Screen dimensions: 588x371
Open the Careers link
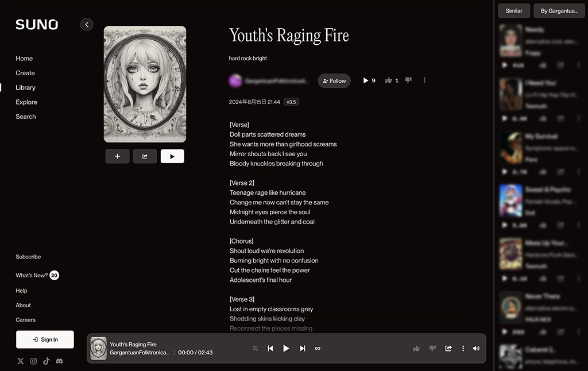click(x=25, y=320)
